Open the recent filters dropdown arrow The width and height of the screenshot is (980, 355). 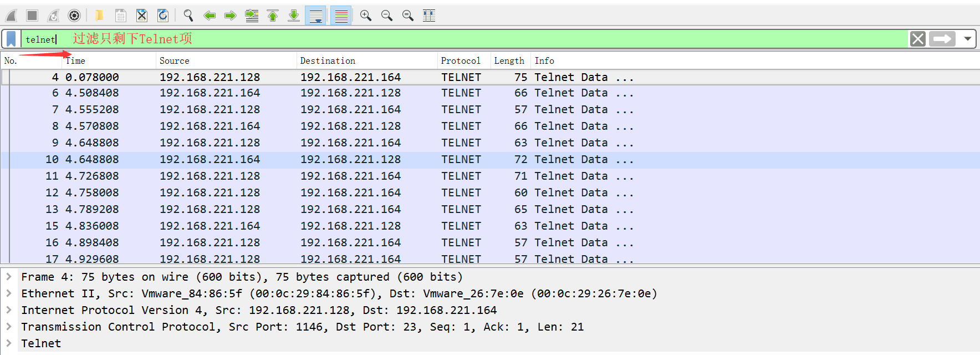tap(968, 39)
